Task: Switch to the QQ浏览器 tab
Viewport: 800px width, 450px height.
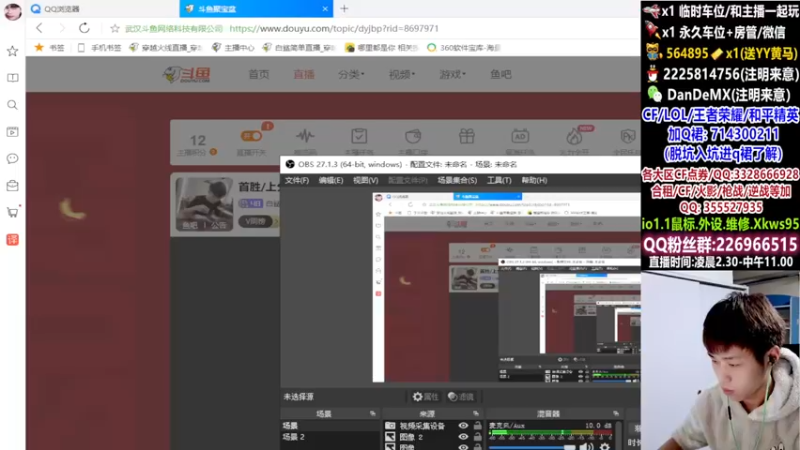Action: (x=102, y=9)
